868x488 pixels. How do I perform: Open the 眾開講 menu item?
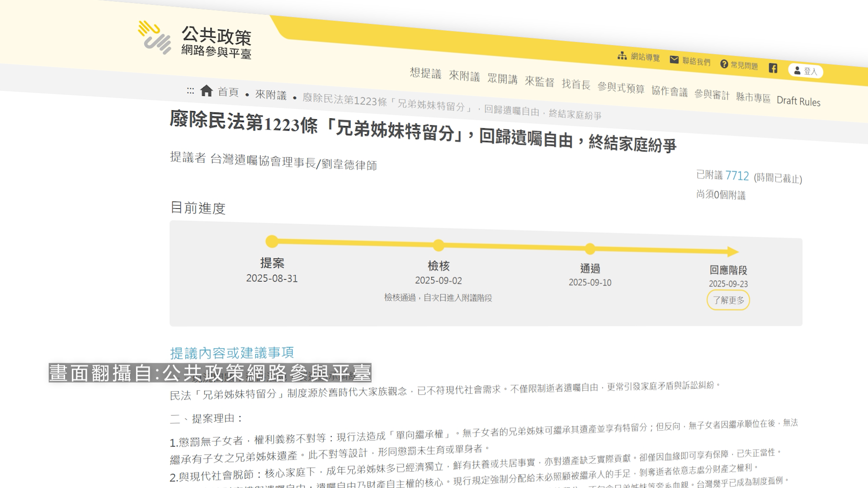[502, 79]
